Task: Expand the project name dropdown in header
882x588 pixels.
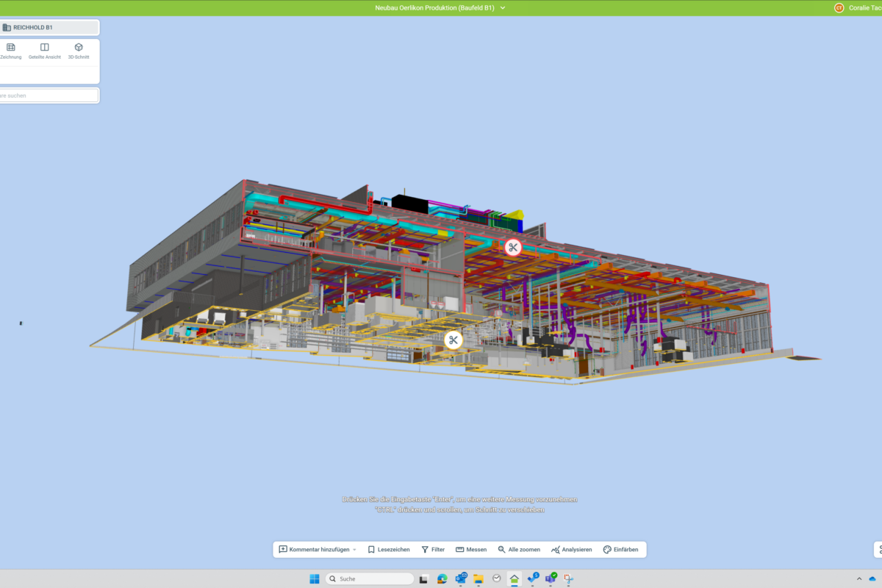Action: (503, 7)
